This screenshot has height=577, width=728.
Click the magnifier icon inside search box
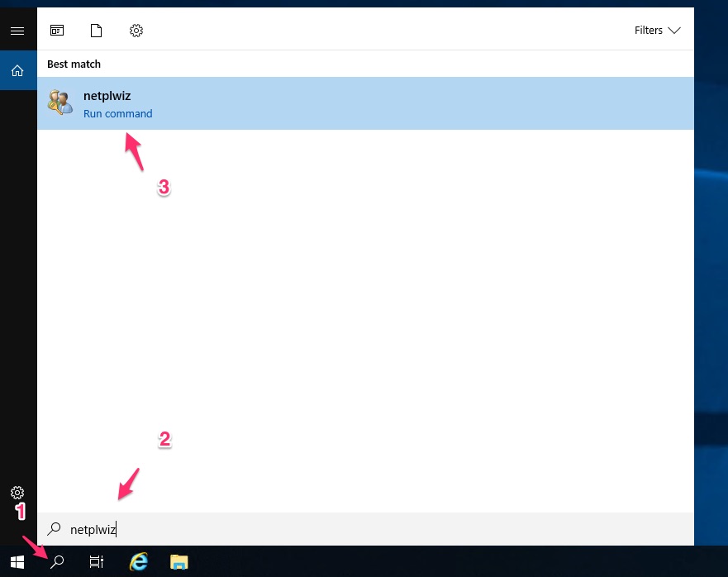(55, 529)
